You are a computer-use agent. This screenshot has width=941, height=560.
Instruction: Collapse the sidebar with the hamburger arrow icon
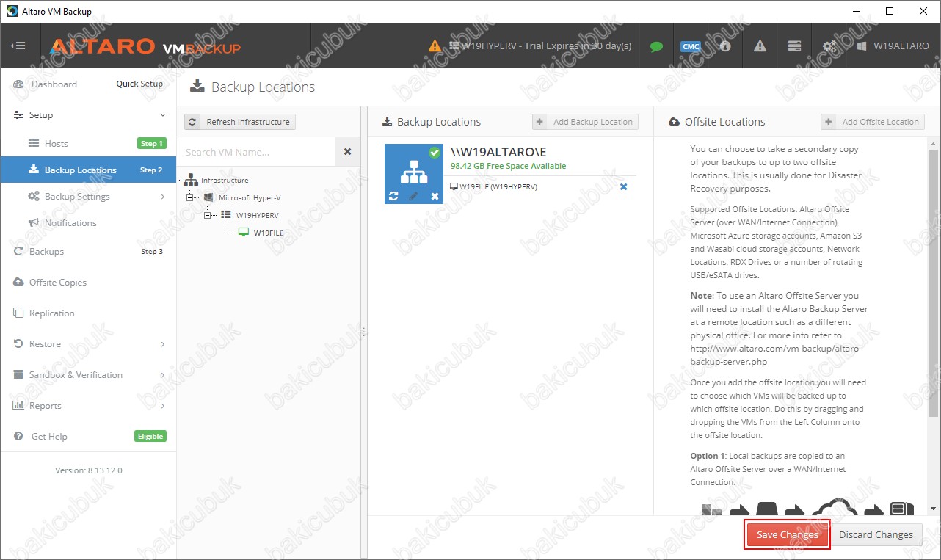[x=18, y=46]
